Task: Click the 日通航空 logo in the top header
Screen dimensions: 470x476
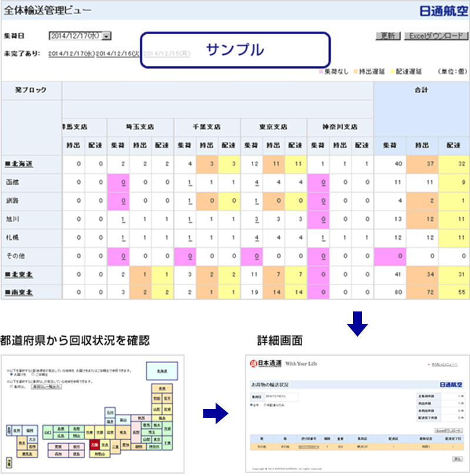Action: [x=444, y=11]
